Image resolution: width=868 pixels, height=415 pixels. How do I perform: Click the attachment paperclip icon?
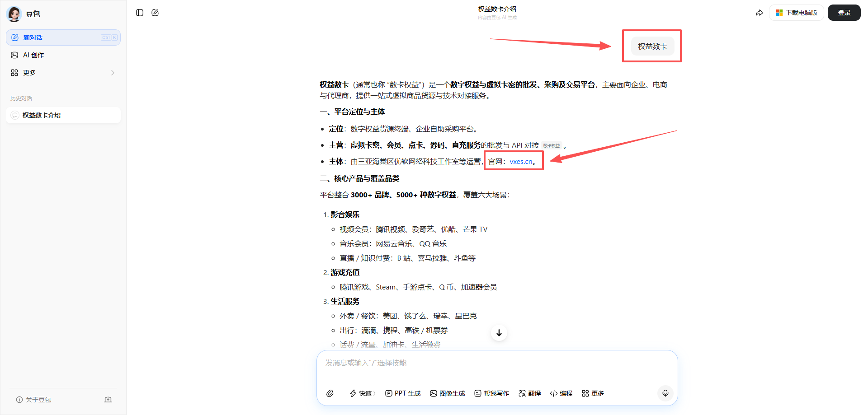click(x=330, y=393)
